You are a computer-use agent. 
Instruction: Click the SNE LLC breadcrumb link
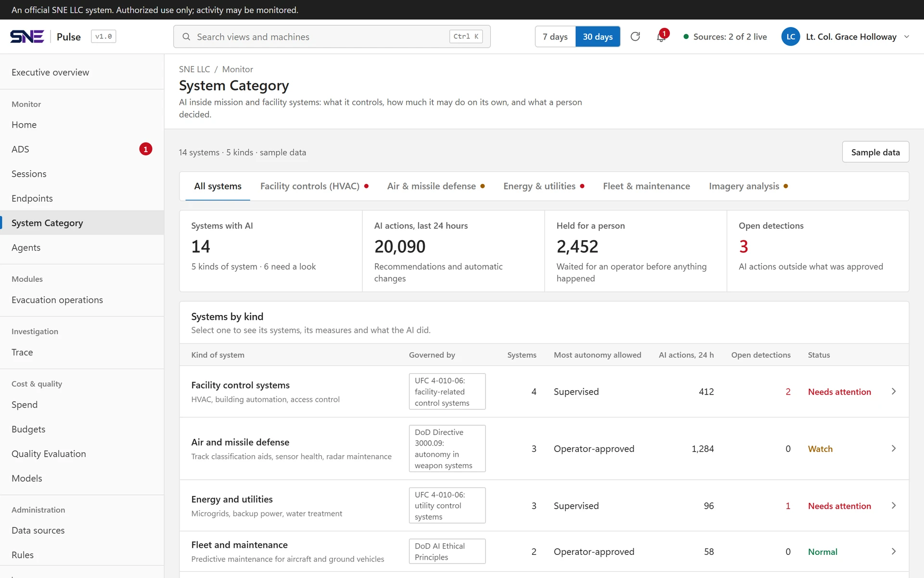coord(194,69)
